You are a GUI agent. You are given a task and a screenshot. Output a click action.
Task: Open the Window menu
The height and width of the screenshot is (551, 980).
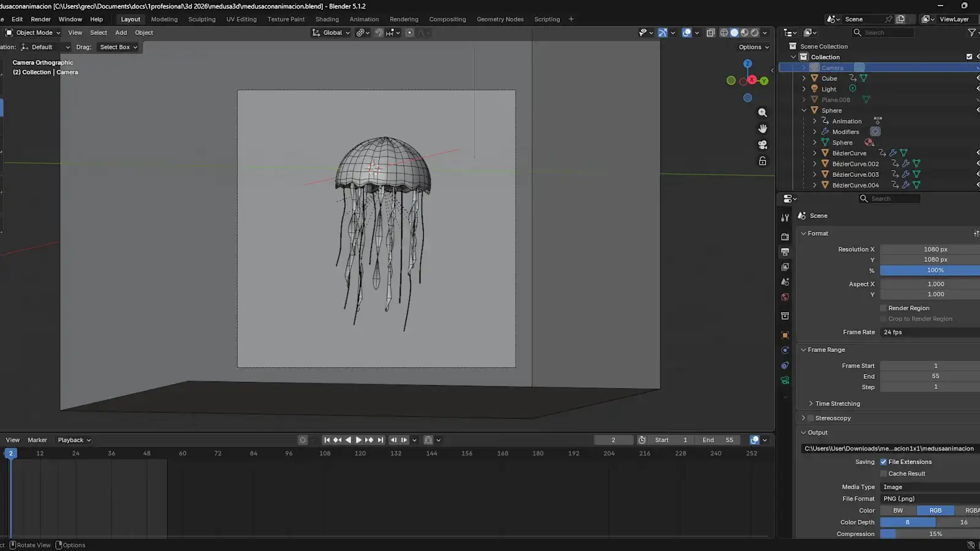[x=70, y=20]
